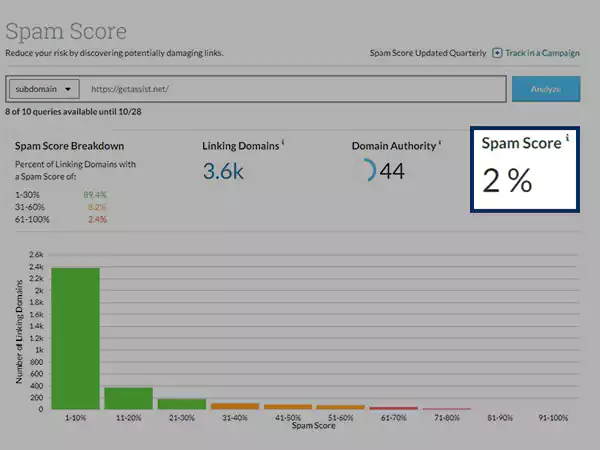Click the plus icon beside Track in a Campaign
The width and height of the screenshot is (600, 450).
pos(497,52)
